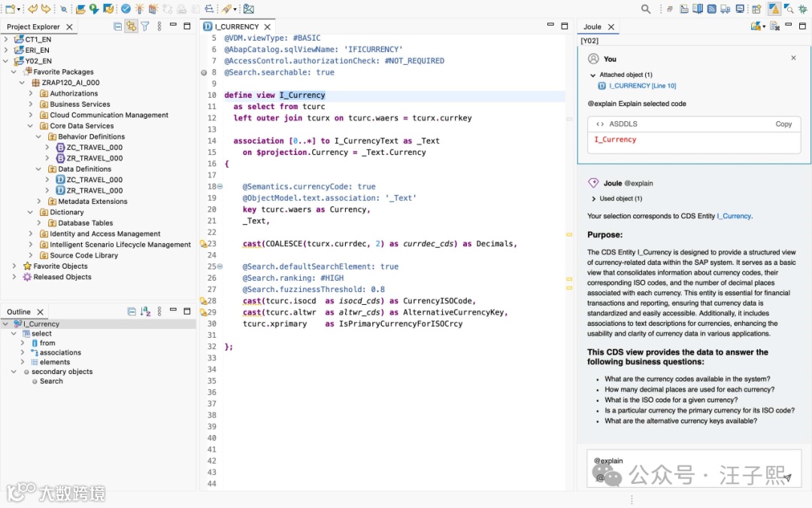Click the clear chat icon in Joule view
Image resolution: width=812 pixels, height=508 pixels.
774,26
